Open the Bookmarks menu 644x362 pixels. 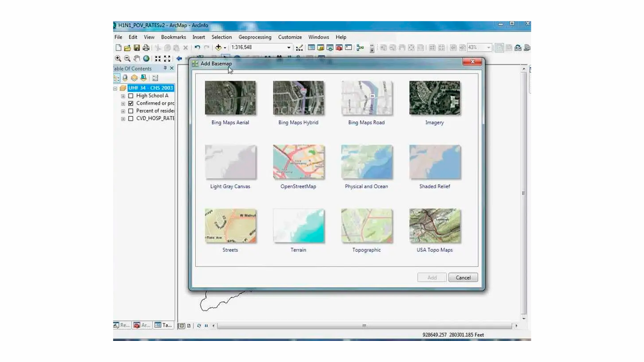[173, 37]
